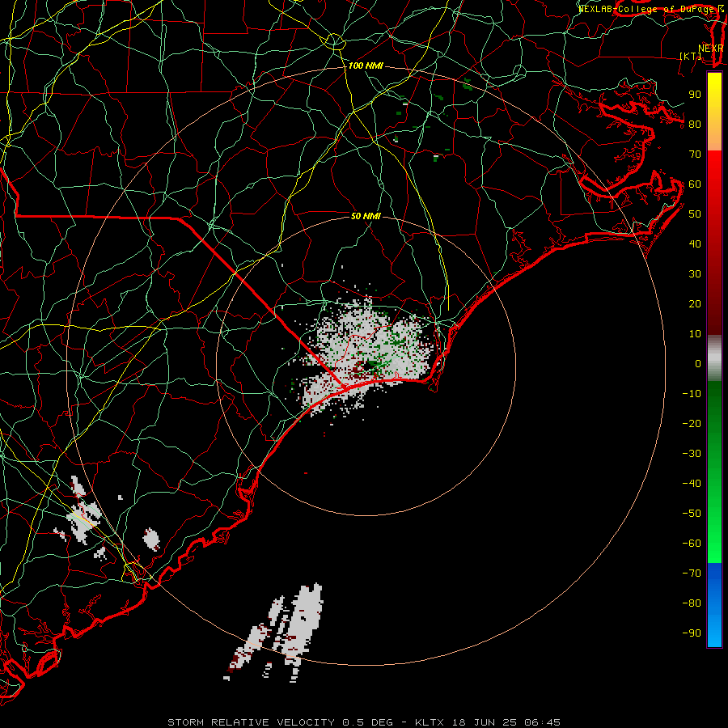Click the "[KT]" units label above color bar
728x728 pixels.
coord(691,56)
